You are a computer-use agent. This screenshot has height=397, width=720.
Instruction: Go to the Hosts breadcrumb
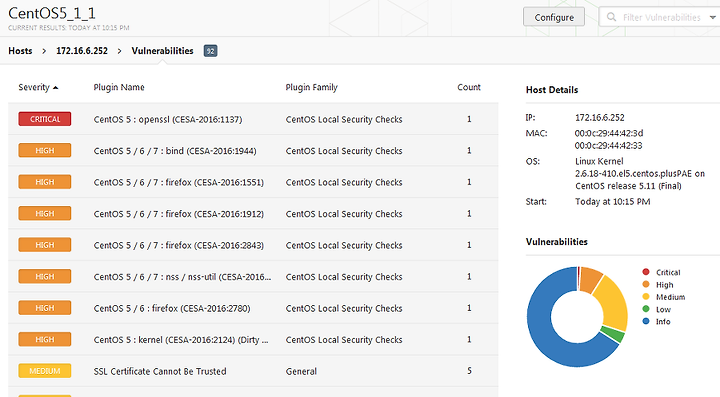tap(20, 51)
